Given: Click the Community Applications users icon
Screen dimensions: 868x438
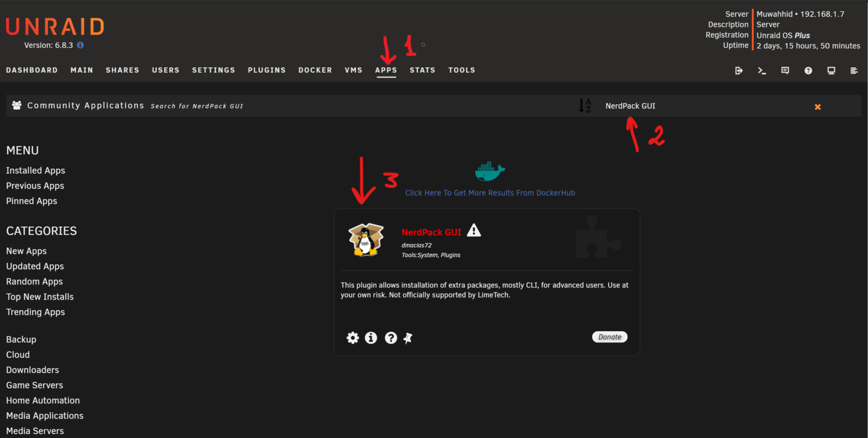Looking at the screenshot, I should click(x=17, y=105).
